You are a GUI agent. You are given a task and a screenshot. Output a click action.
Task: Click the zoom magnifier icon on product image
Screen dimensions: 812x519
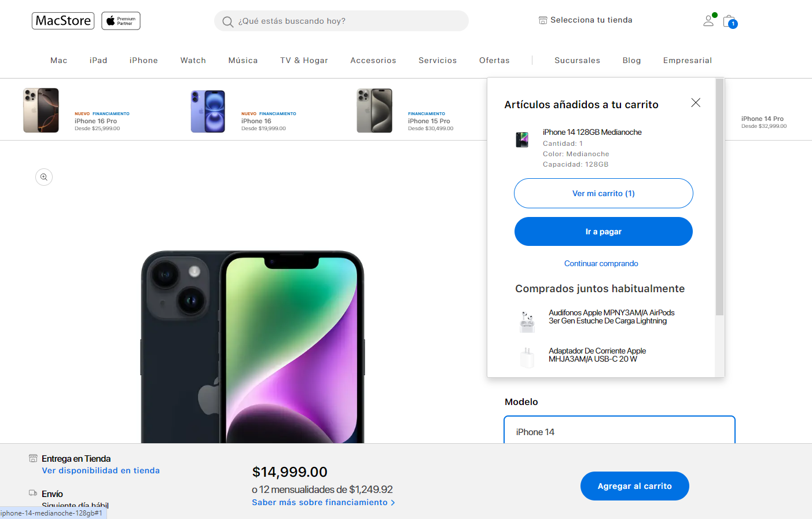tap(44, 177)
